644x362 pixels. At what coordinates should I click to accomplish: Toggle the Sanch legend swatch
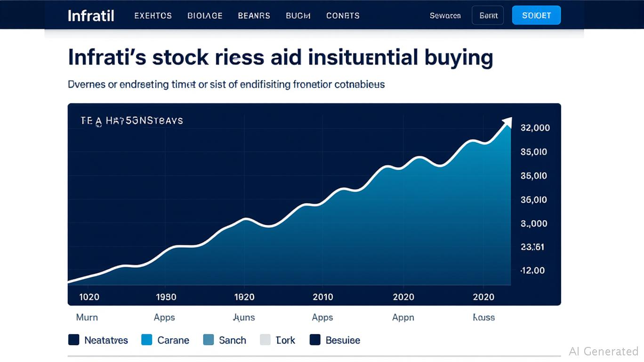(209, 340)
